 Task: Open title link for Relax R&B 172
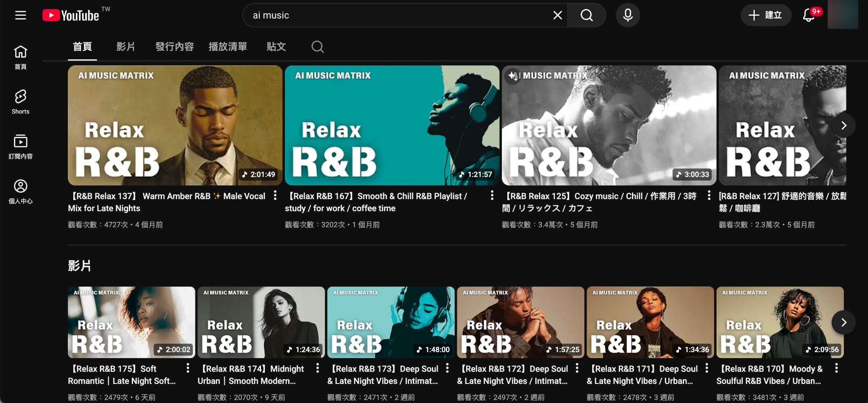click(512, 375)
